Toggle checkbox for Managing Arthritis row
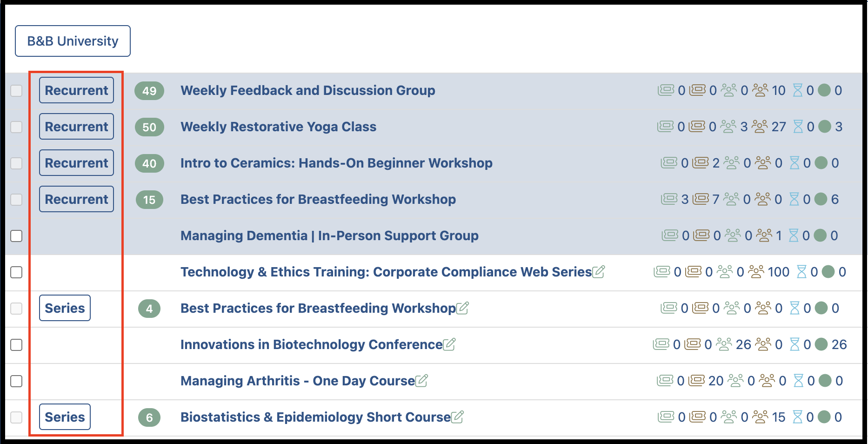This screenshot has height=444, width=868. (16, 381)
